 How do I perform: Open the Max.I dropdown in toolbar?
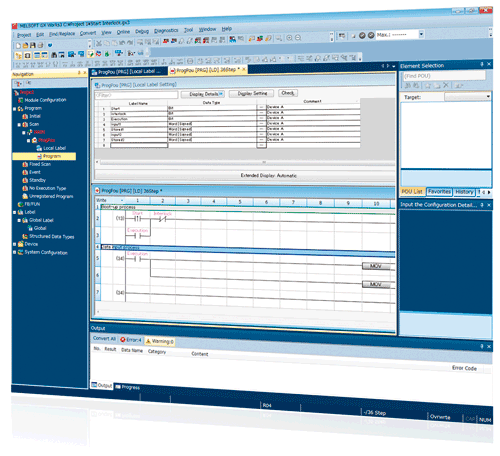click(421, 34)
